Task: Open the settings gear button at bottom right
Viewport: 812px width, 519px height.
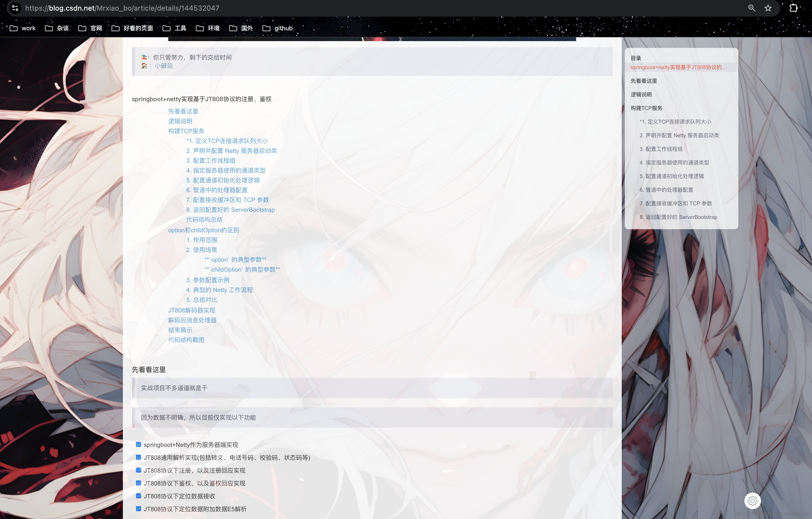Action: [752, 501]
